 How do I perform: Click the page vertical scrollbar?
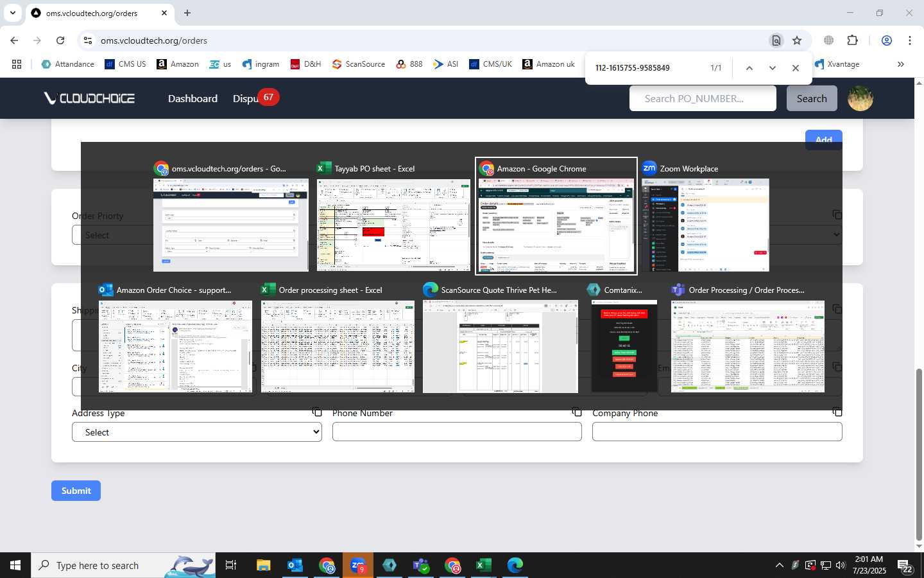click(x=919, y=455)
